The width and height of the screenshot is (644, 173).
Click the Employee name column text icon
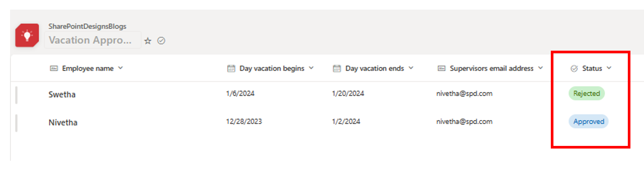(54, 68)
